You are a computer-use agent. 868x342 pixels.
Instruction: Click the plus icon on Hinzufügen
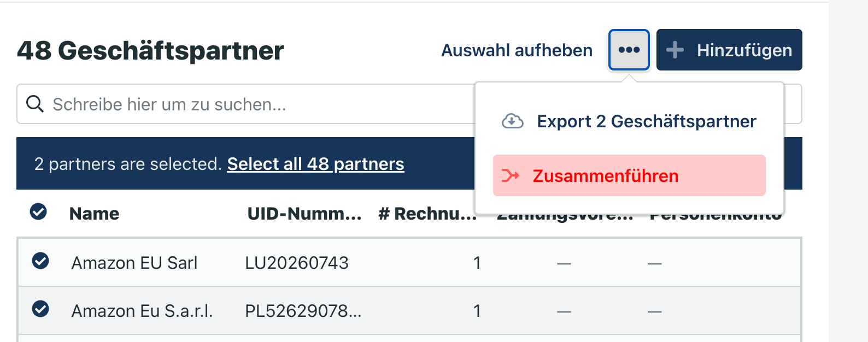click(x=675, y=50)
